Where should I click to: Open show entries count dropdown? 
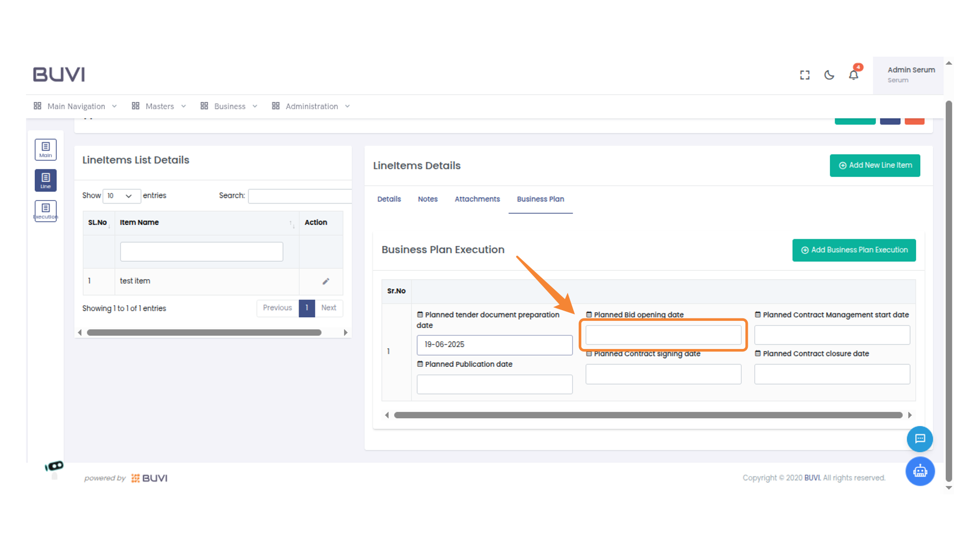pyautogui.click(x=121, y=196)
